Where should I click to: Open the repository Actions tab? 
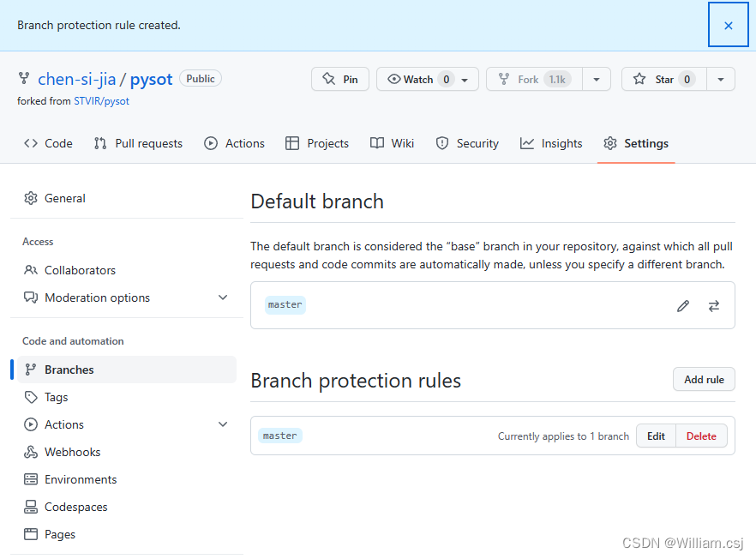pos(234,143)
